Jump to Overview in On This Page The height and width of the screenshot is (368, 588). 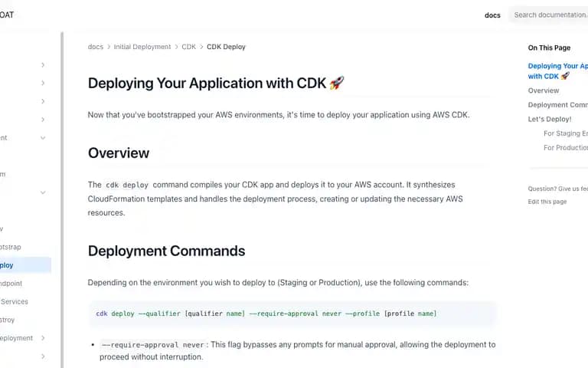point(544,90)
